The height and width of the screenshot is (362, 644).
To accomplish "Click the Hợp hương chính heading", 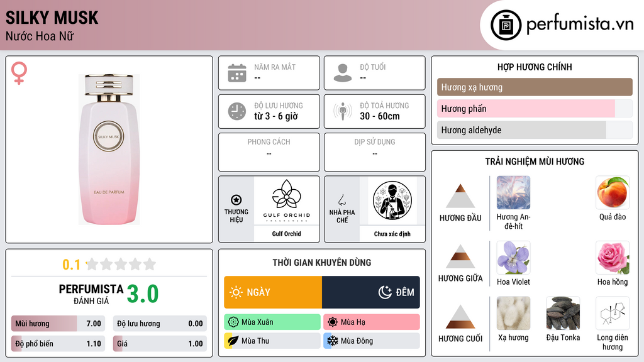I will (x=535, y=67).
